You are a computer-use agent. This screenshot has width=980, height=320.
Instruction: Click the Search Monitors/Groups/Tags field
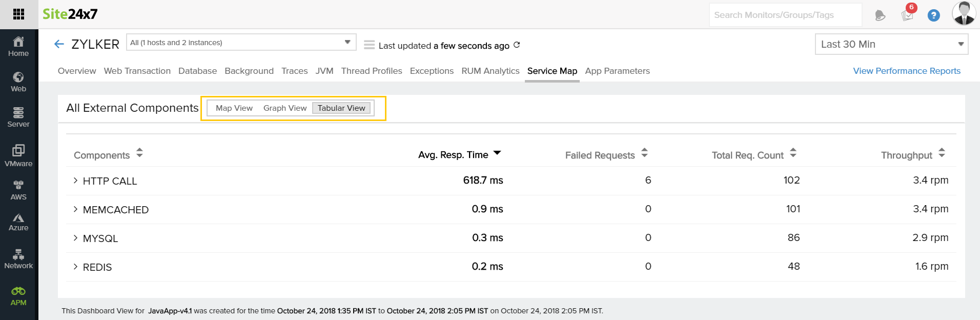pos(785,15)
